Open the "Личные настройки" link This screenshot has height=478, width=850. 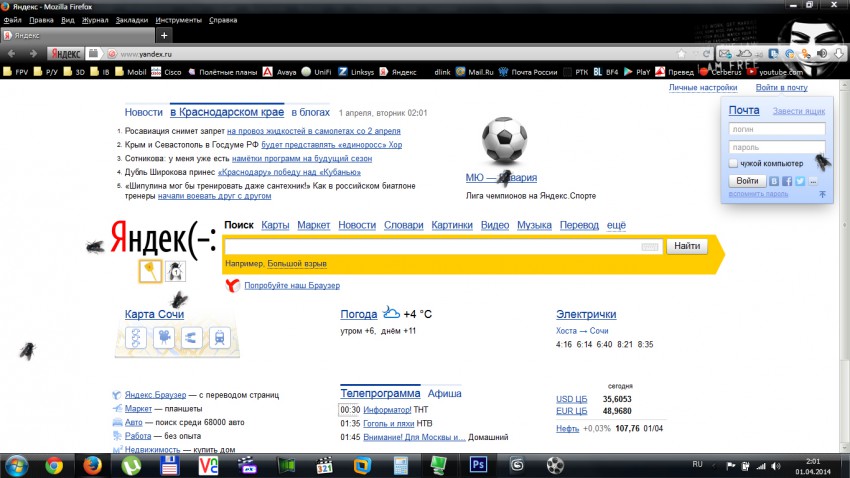tap(703, 88)
